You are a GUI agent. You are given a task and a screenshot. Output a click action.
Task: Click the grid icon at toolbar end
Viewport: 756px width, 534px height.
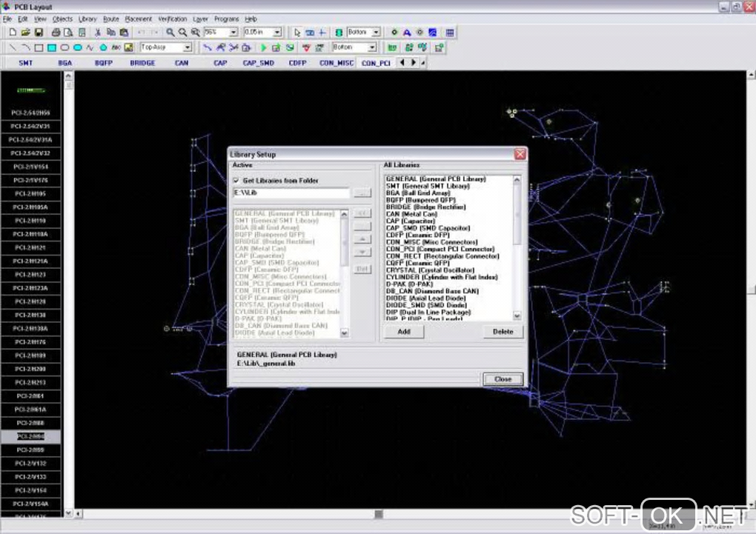[450, 33]
